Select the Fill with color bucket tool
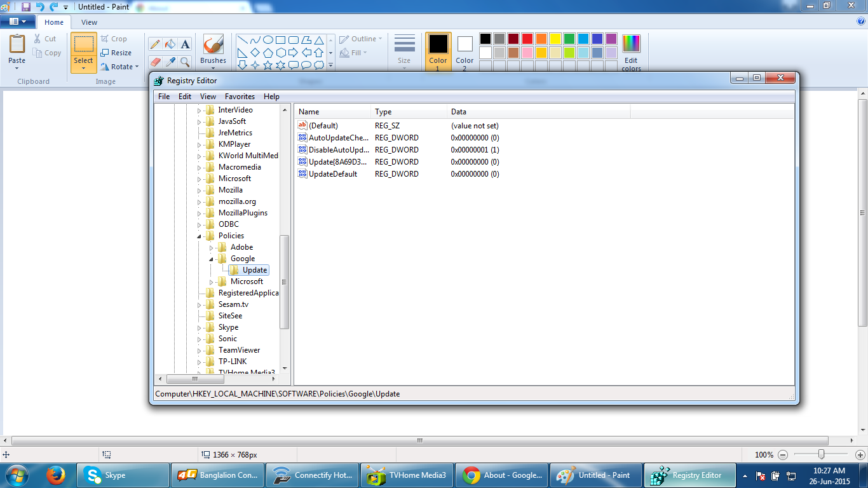Image resolution: width=868 pixels, height=488 pixels. coord(170,44)
